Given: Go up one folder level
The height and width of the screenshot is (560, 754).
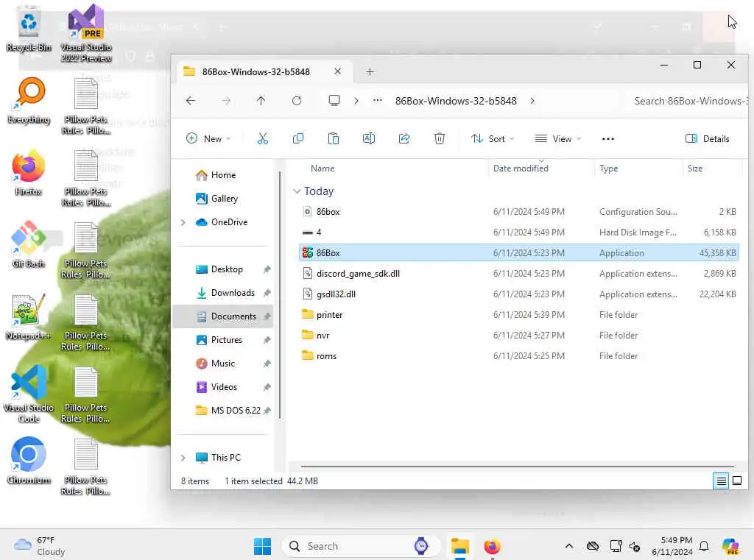Looking at the screenshot, I should (261, 101).
